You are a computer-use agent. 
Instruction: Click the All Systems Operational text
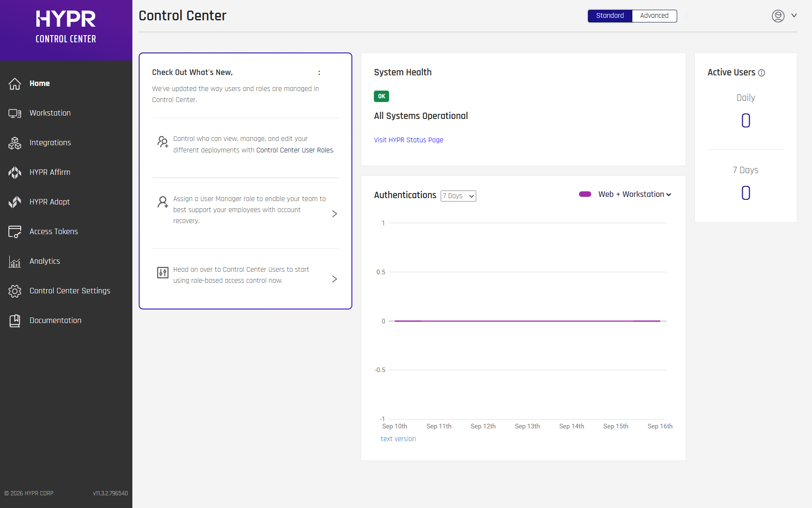pyautogui.click(x=421, y=116)
